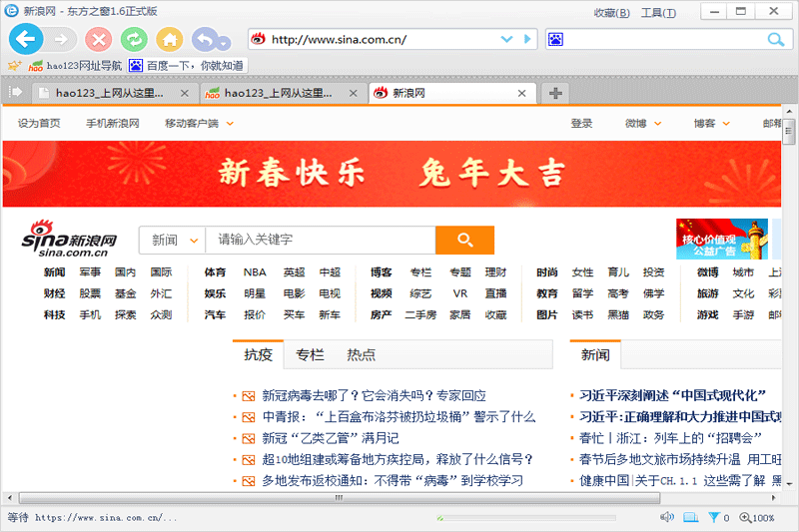The height and width of the screenshot is (532, 799).
Task: Toggle sound with the status bar speaker icon
Action: click(x=666, y=518)
